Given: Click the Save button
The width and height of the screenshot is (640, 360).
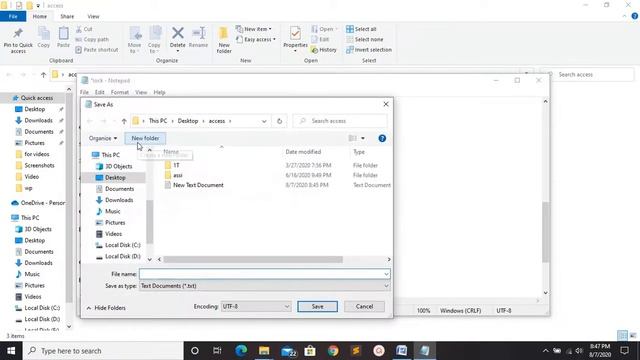Looking at the screenshot, I should (318, 307).
